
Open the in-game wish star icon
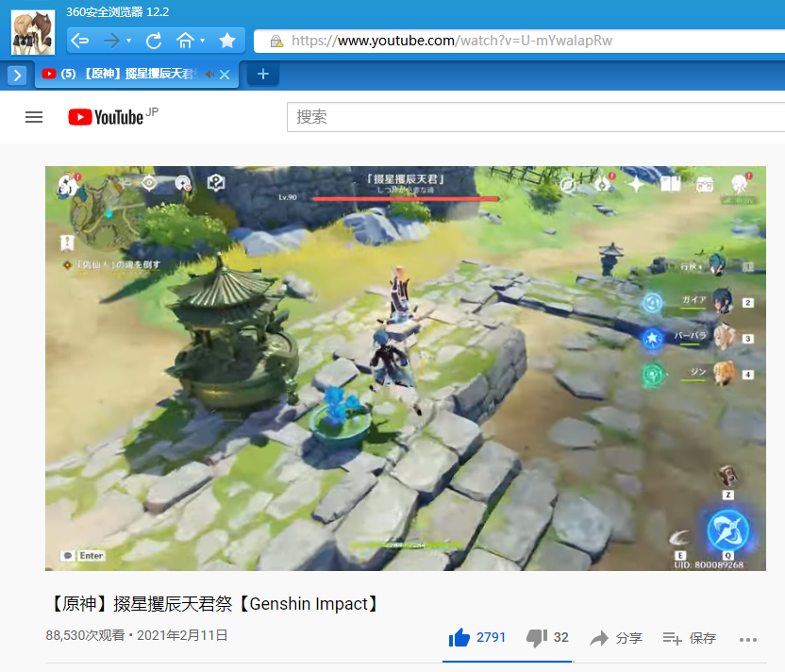[636, 184]
